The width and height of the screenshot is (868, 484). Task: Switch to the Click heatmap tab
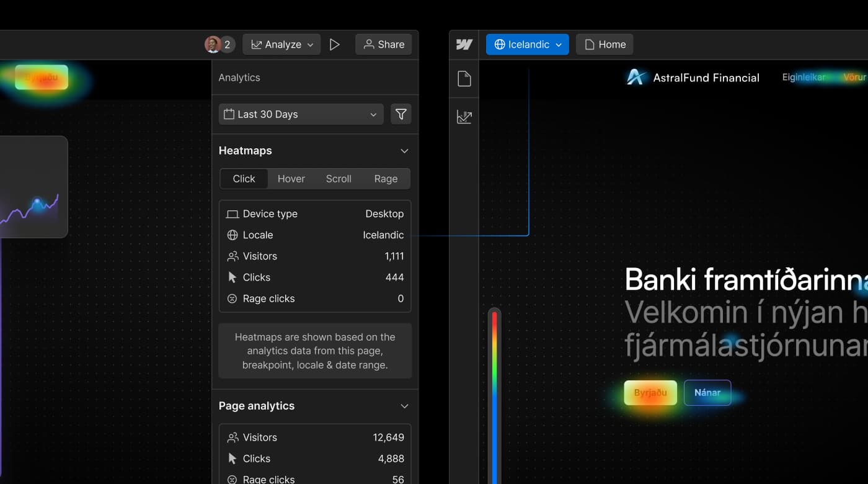coord(244,179)
